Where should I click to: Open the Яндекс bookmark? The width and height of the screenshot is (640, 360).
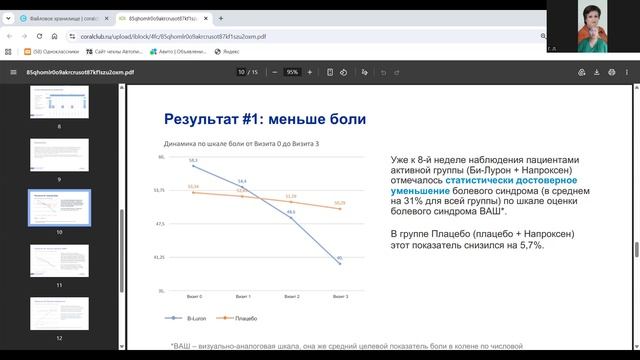tap(227, 52)
